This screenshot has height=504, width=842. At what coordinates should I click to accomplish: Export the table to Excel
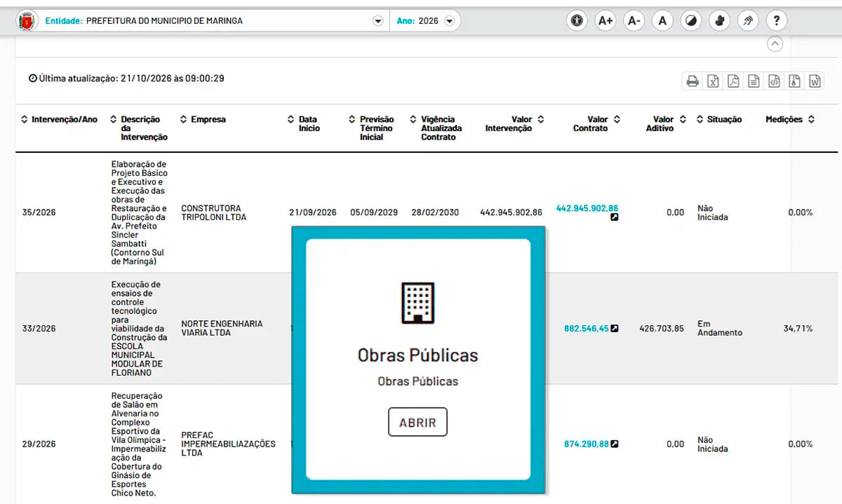tap(713, 81)
